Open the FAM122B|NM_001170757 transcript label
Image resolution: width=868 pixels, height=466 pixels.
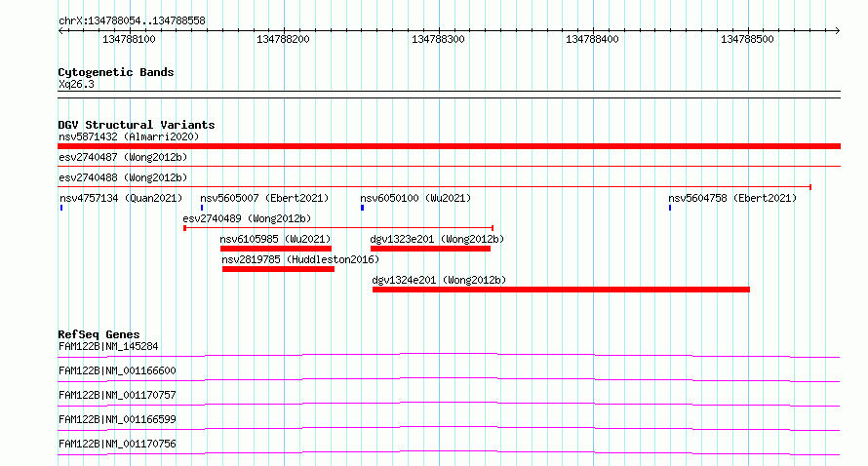(117, 395)
